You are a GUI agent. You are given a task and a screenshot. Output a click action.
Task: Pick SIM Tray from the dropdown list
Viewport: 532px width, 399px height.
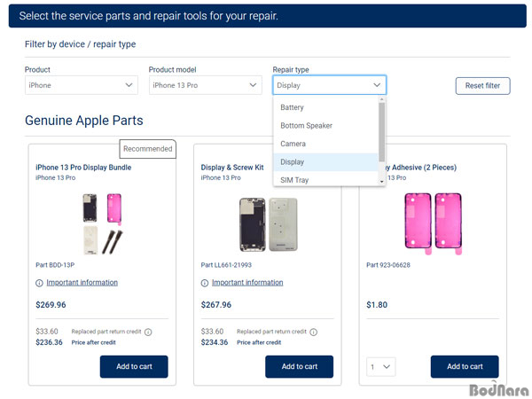295,180
